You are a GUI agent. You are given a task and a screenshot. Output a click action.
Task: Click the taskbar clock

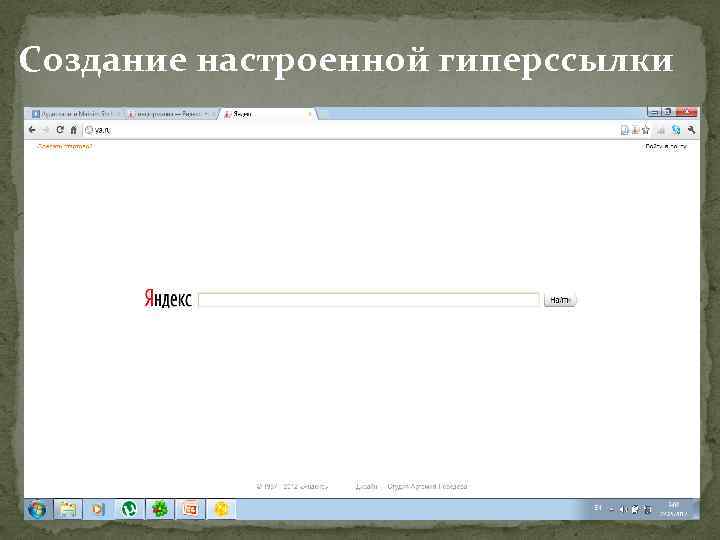(x=674, y=509)
